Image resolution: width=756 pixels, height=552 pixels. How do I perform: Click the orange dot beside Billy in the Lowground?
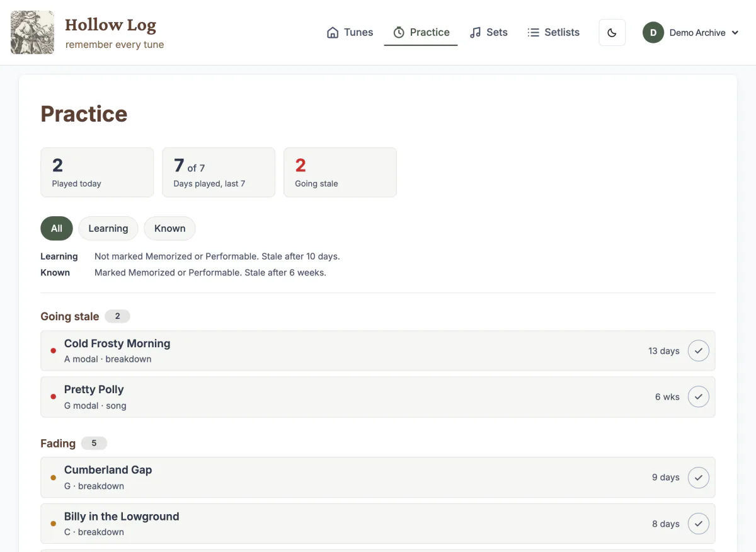click(53, 524)
